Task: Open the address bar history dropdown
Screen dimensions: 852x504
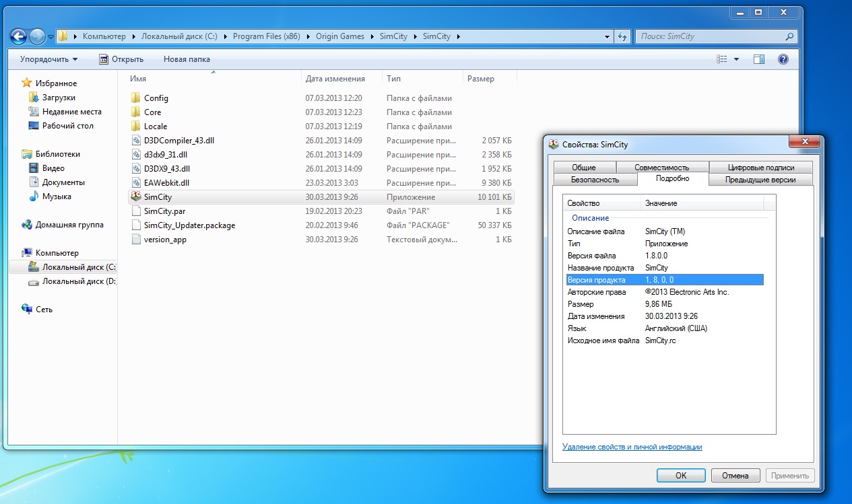Action: 607,36
